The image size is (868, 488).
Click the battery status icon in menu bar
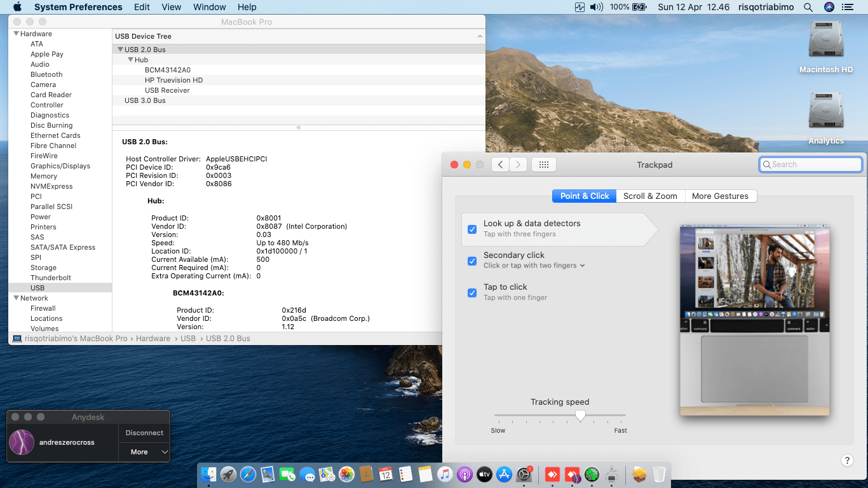640,7
